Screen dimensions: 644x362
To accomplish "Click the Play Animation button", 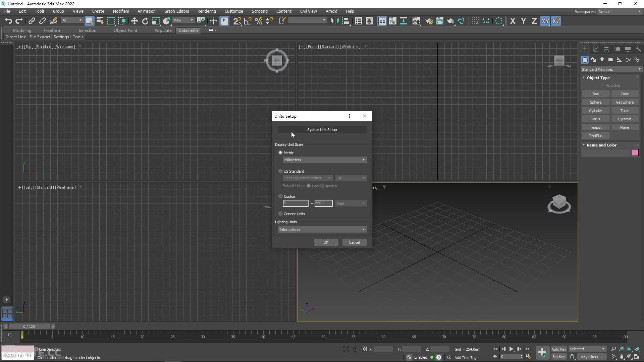I will point(511,349).
